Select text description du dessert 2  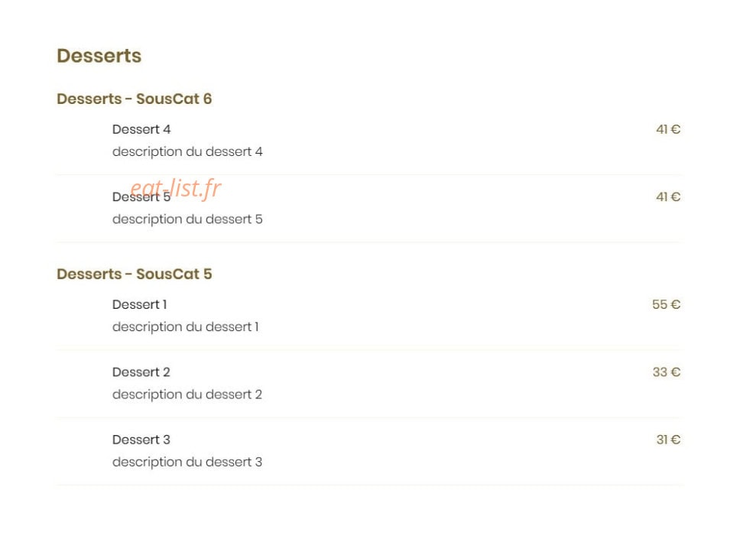[187, 395]
